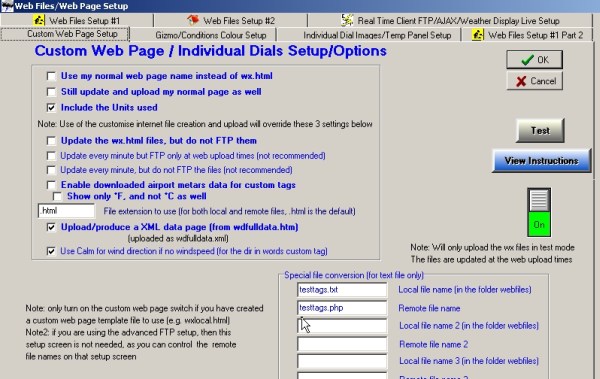The height and width of the screenshot is (379, 600).
Task: Click the View Instructions button
Action: click(x=541, y=161)
